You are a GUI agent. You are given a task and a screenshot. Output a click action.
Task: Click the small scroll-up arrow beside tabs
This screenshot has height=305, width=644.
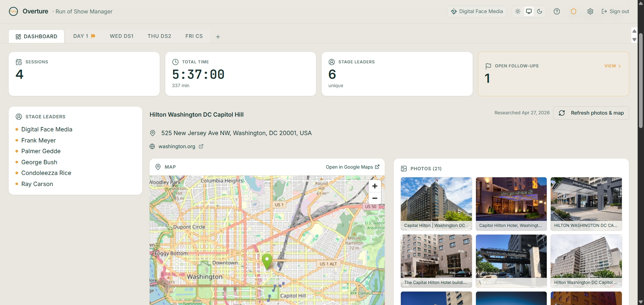tap(634, 31)
